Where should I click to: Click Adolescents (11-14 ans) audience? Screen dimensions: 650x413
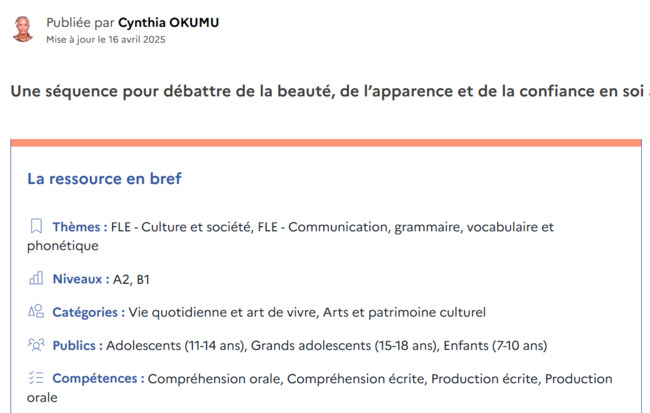[x=175, y=345]
